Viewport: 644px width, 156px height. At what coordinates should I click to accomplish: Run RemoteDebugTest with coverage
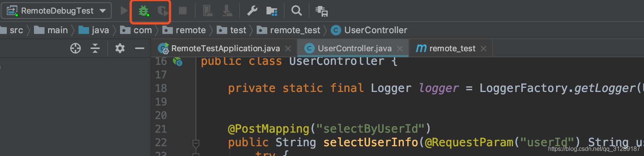point(163,11)
